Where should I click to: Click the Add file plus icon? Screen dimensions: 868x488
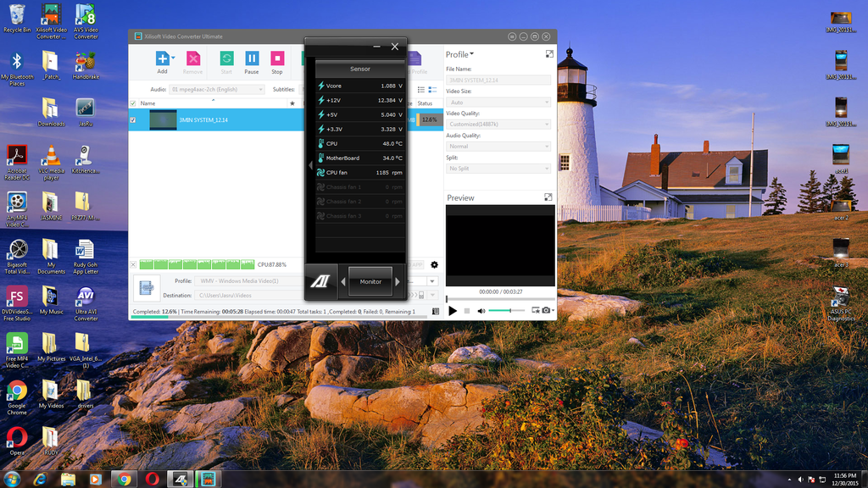162,58
